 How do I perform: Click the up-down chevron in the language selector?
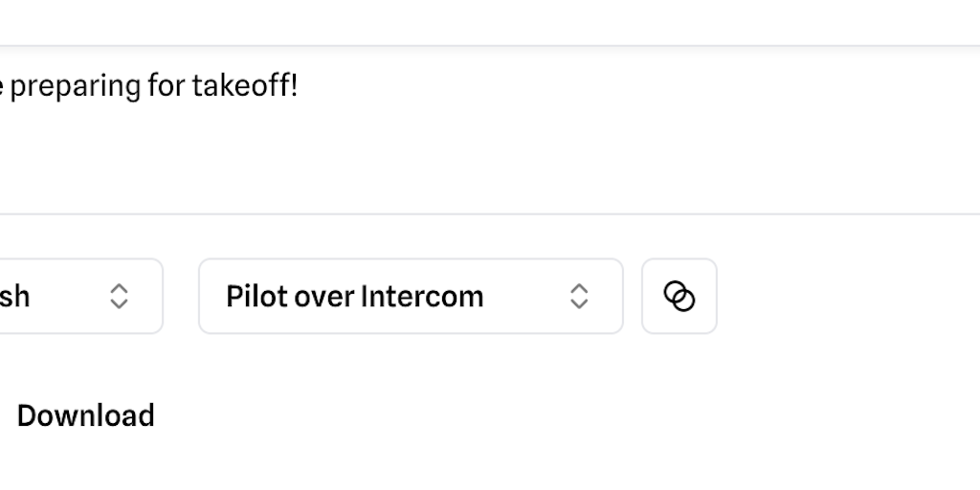[x=119, y=297]
